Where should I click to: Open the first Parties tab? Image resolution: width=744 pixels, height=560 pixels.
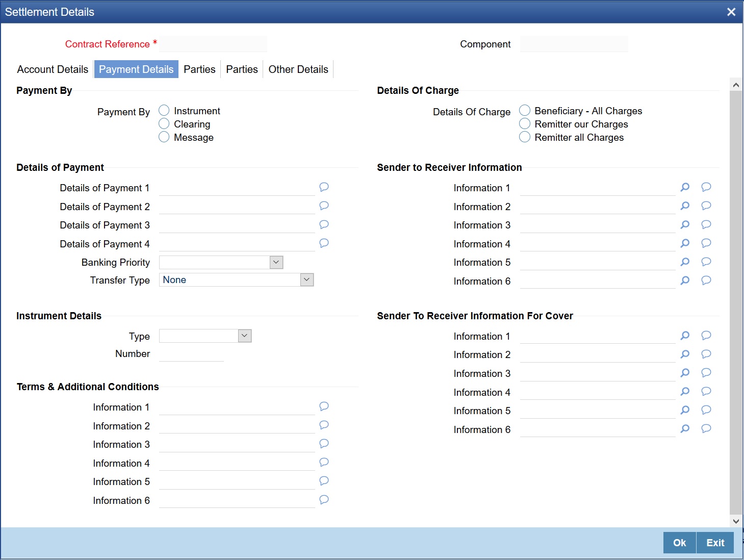point(199,69)
